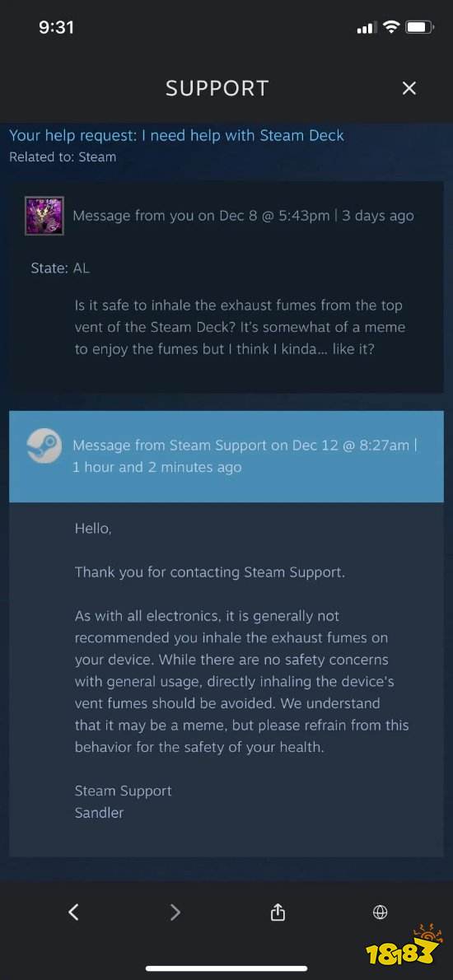Tap the user's exhaust fumes question text
This screenshot has height=980, width=453.
240,327
